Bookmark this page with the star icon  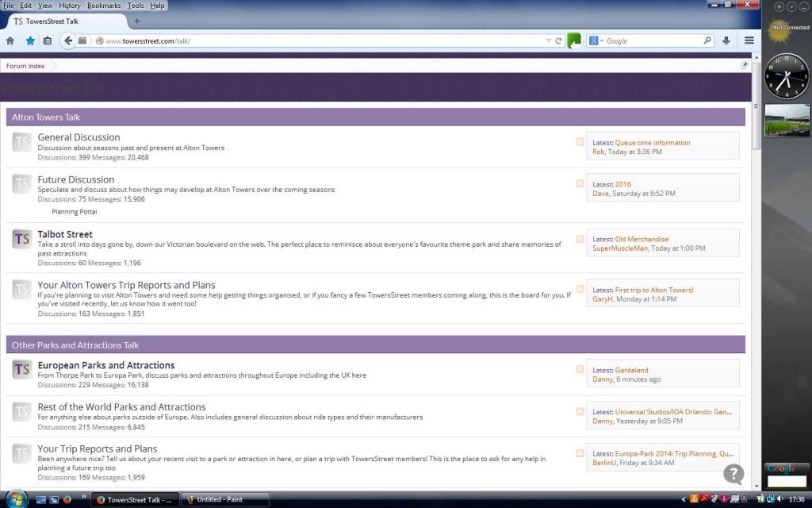[30, 40]
